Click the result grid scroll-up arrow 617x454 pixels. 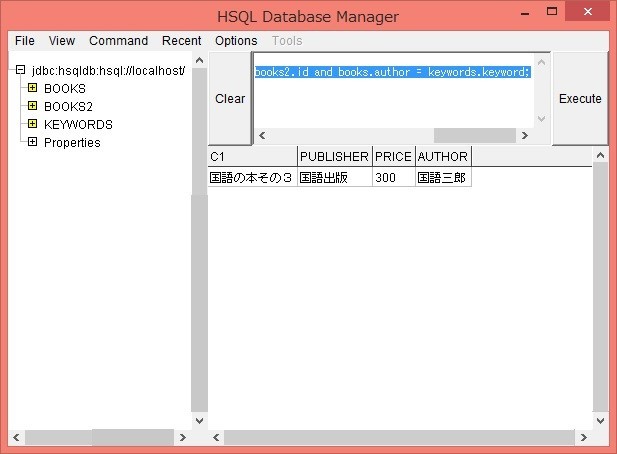click(600, 155)
